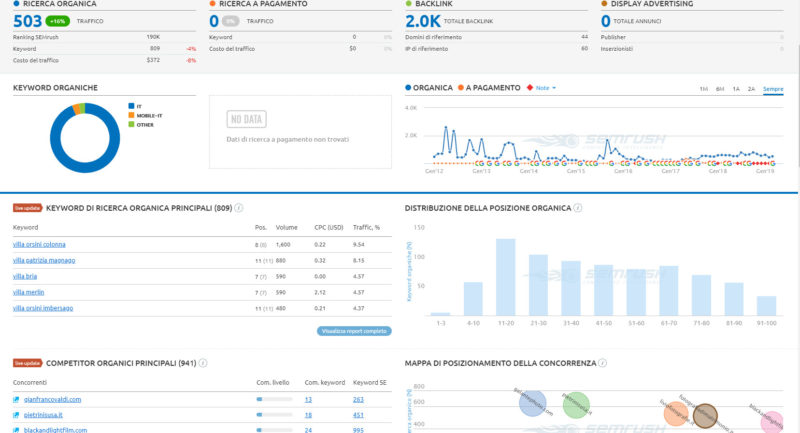Click the CPC (USD) column header
The image size is (800, 433).
pyautogui.click(x=329, y=227)
